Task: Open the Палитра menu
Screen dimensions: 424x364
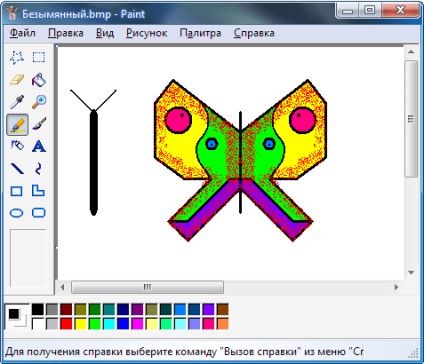Action: point(200,33)
